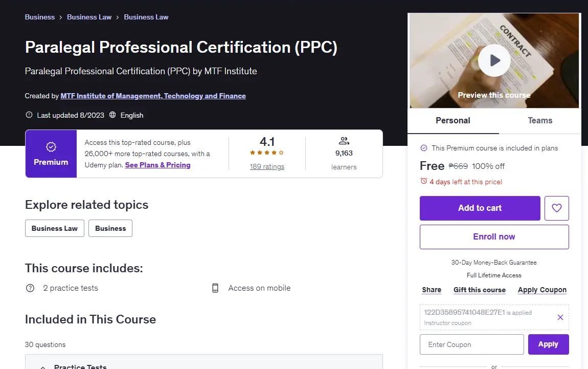
Task: Add the course to cart
Action: point(480,208)
